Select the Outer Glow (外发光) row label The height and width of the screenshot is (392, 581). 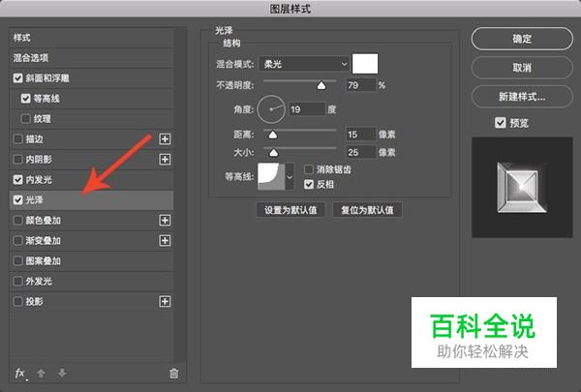tap(39, 282)
